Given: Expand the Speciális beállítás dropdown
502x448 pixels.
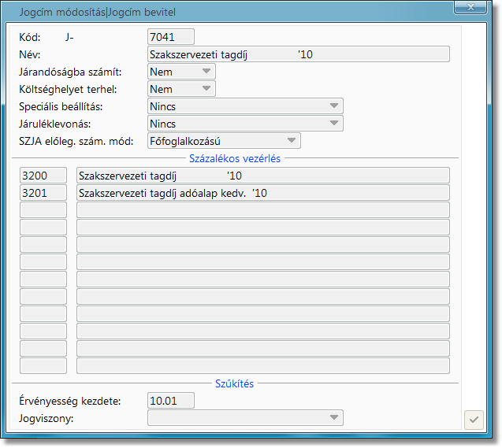Looking at the screenshot, I should tap(245, 106).
